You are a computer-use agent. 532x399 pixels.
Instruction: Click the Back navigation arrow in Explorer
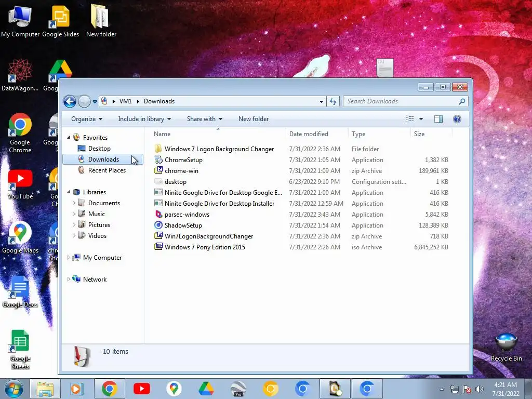click(70, 101)
